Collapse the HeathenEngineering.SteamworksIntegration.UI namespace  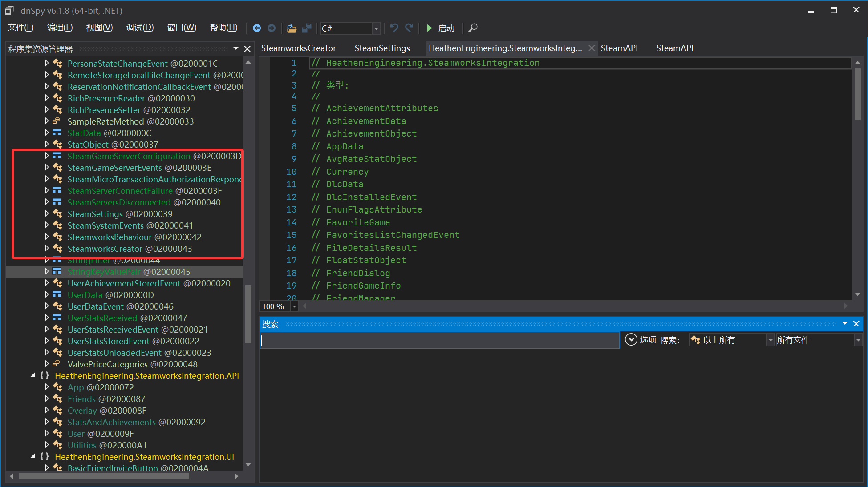(33, 457)
